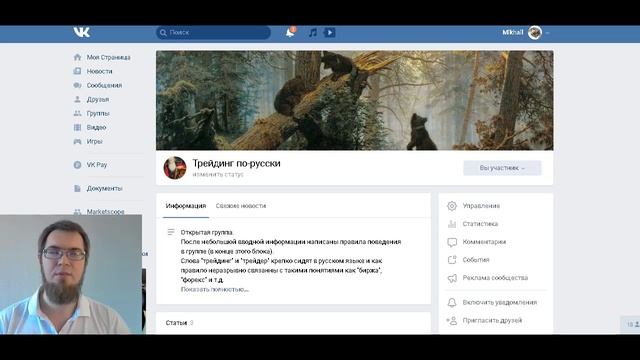Open Реклама сообщества link
Image resolution: width=640 pixels, height=360 pixels.
[495, 278]
